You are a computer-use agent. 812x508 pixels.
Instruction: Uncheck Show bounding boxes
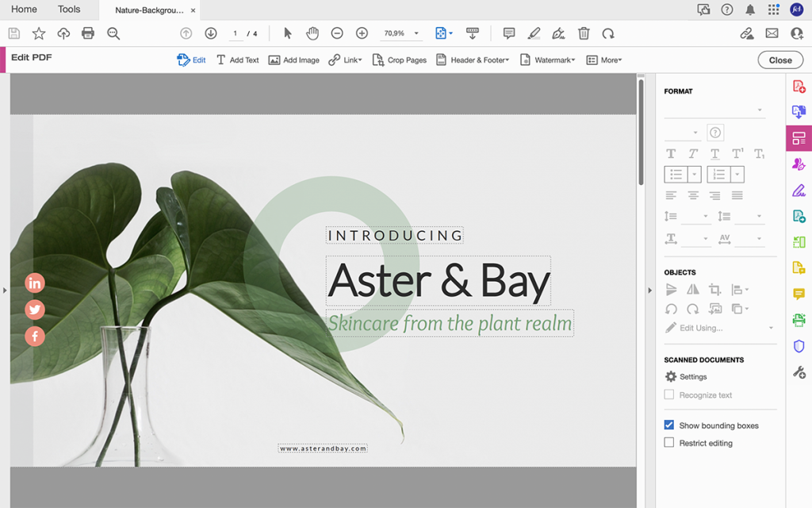point(668,425)
